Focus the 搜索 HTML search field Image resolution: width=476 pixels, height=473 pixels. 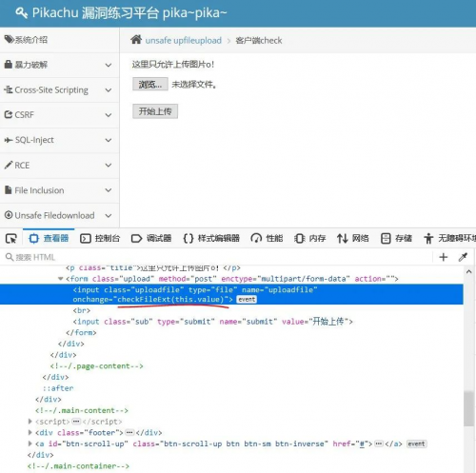click(219, 257)
